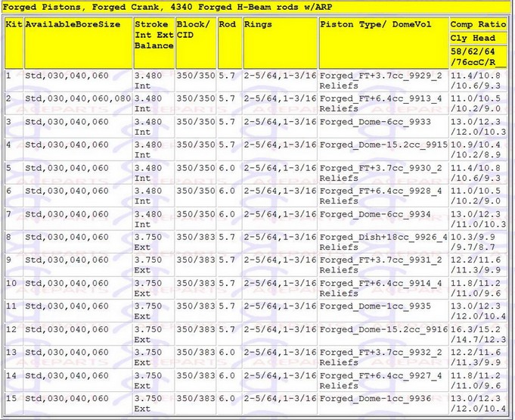This screenshot has width=515, height=420.
Task: Select comp ratio '11.8/11.2 /11.0/9.6' for kit 14
Action: point(478,380)
